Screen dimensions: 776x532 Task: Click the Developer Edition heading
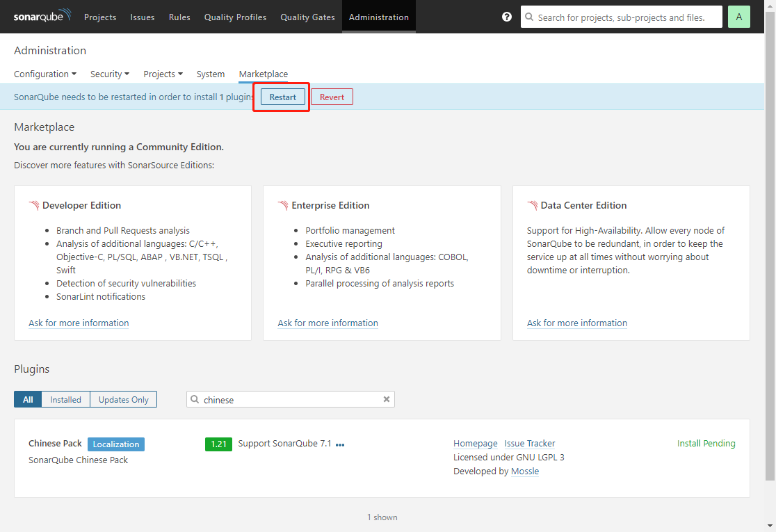(81, 205)
